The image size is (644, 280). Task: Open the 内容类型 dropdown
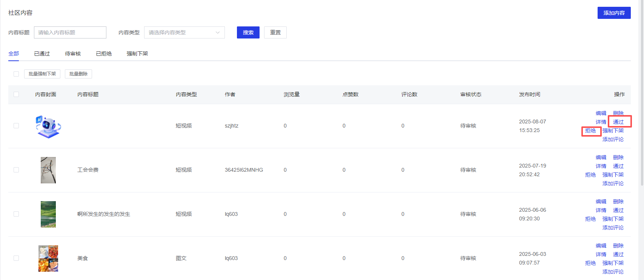point(184,32)
